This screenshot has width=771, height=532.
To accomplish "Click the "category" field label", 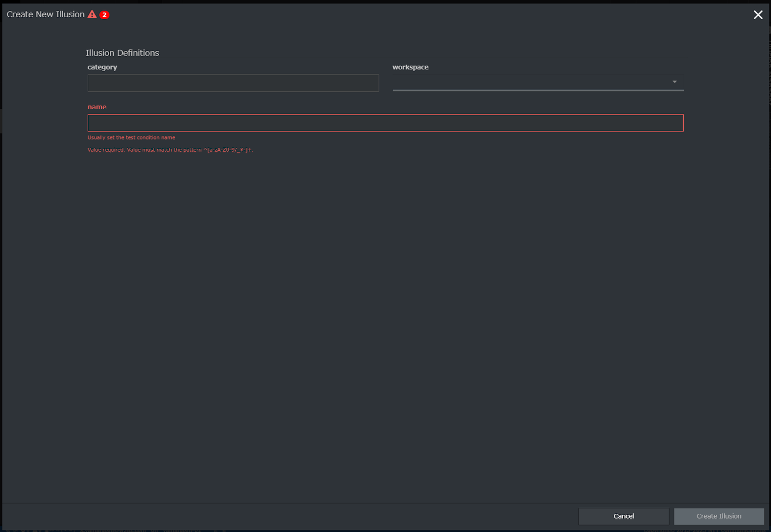I will 102,67.
